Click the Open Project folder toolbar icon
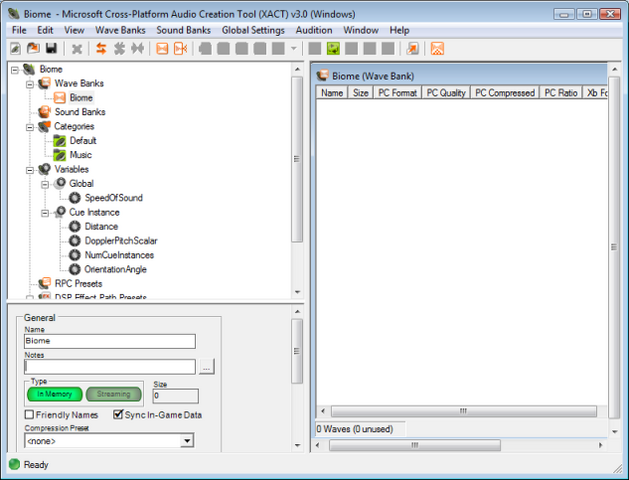 (33, 49)
